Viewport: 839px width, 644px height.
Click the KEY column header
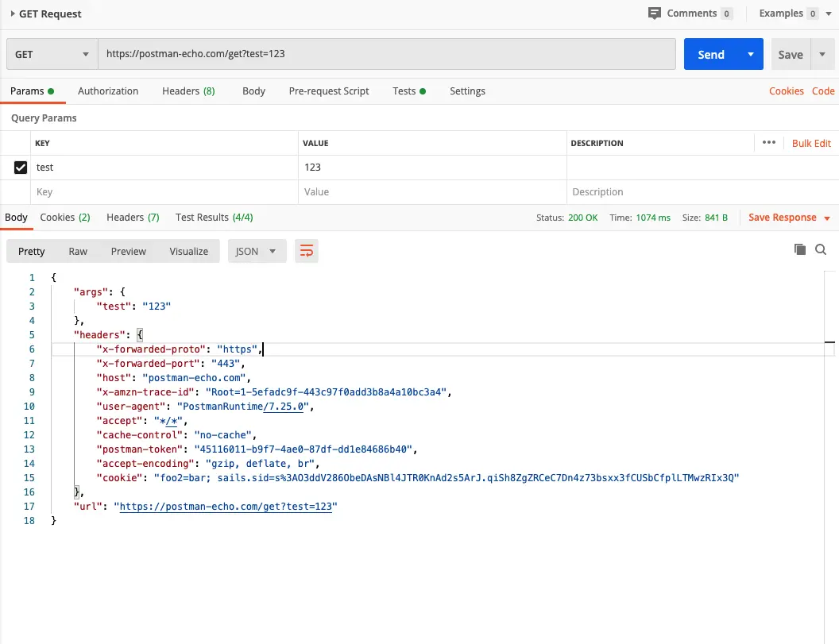(42, 144)
